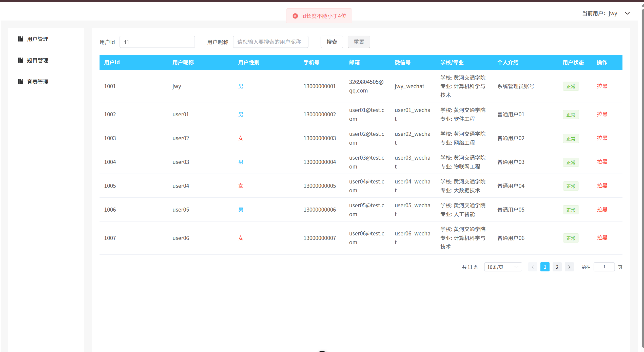Click the 前往 page number input

click(x=604, y=267)
